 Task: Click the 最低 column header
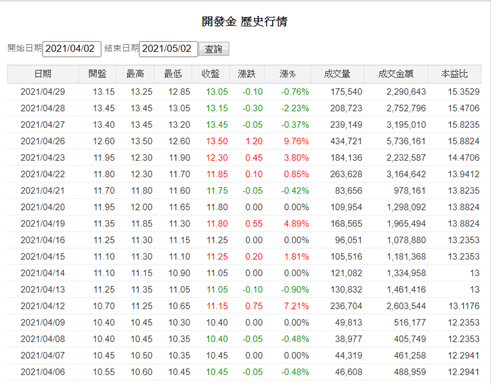pyautogui.click(x=173, y=74)
